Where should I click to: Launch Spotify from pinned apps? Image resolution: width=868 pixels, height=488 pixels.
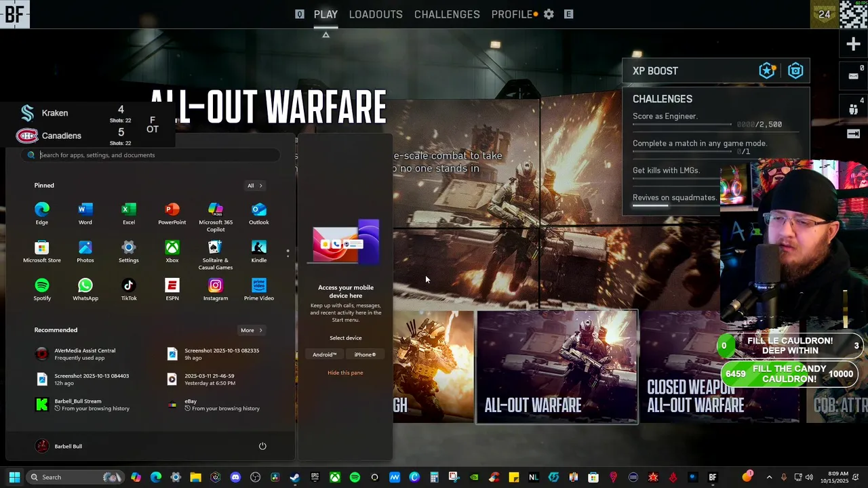[42, 289]
